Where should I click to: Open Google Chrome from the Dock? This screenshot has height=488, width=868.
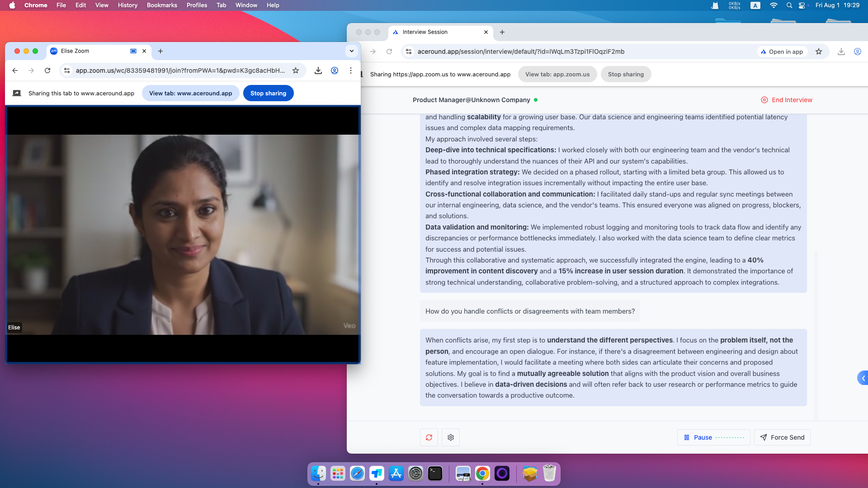pos(482,474)
